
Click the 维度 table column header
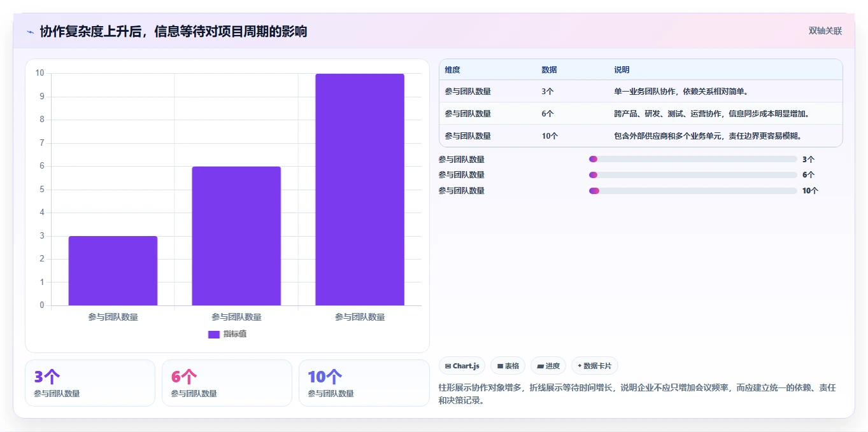point(452,70)
